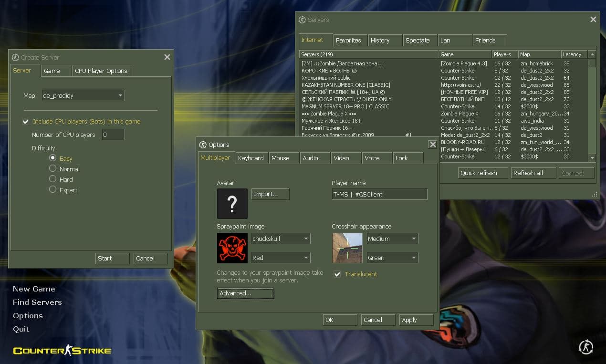606x364 pixels.
Task: Sort server list by Players column
Action: click(x=505, y=54)
